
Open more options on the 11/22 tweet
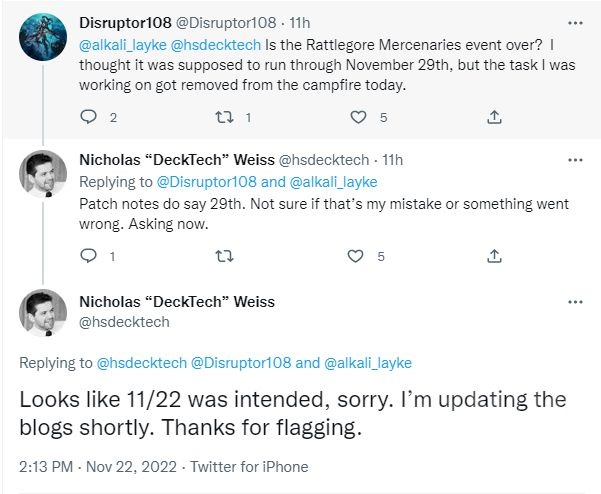coord(575,302)
